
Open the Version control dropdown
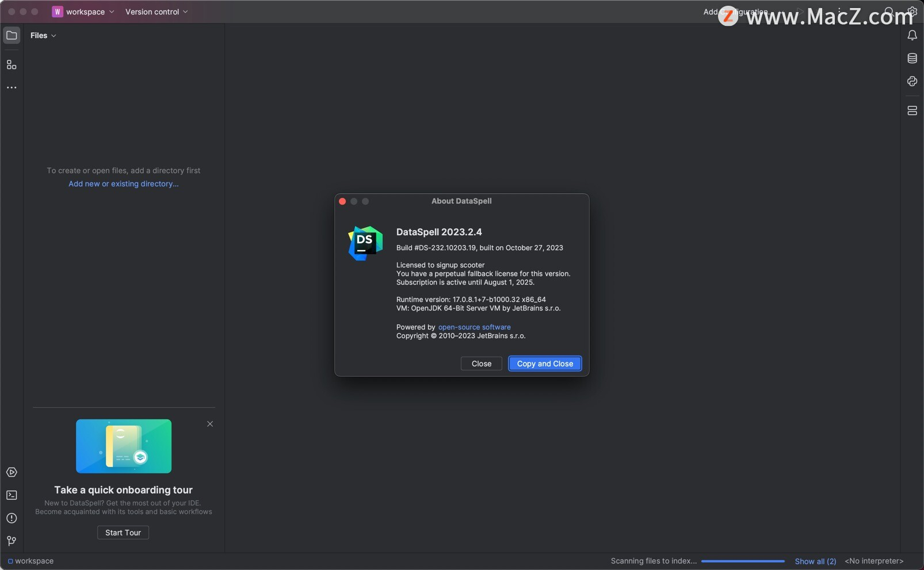(x=156, y=12)
